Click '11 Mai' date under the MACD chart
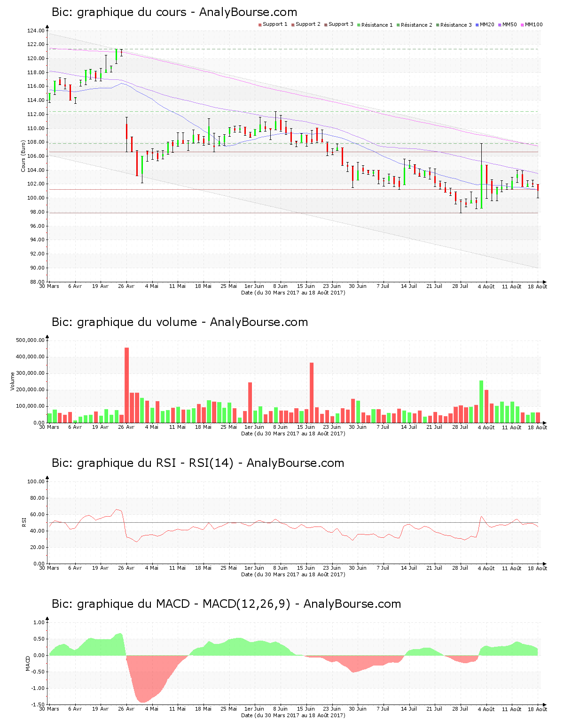The height and width of the screenshot is (728, 564). [x=178, y=709]
